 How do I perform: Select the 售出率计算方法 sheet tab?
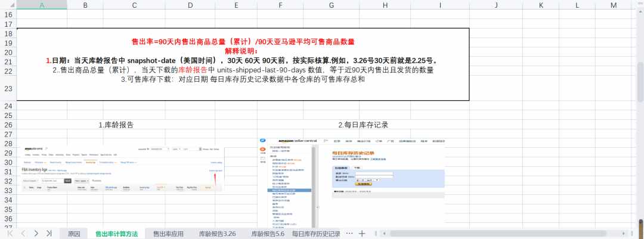(117, 234)
